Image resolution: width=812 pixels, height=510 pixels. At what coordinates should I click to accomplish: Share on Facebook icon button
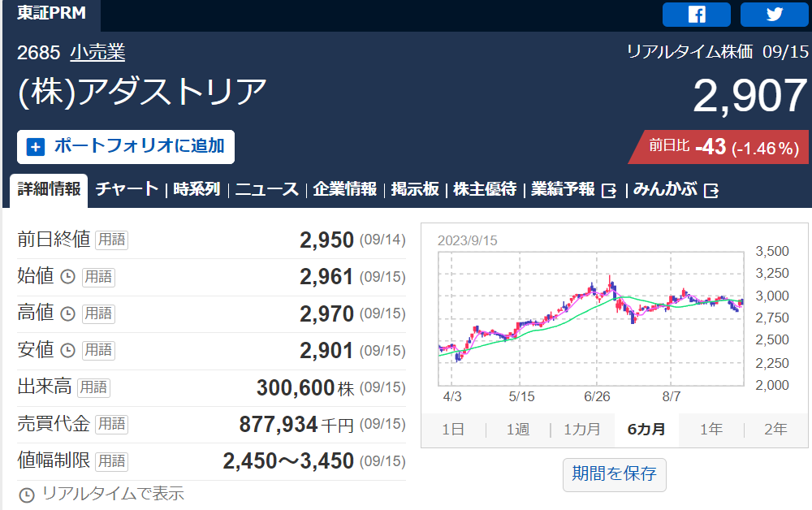click(697, 14)
